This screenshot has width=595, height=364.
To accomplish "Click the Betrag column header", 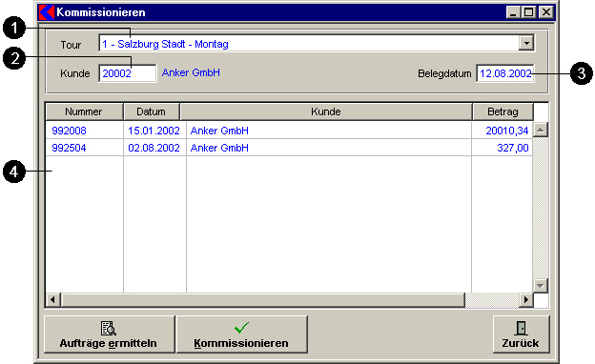I will coord(503,111).
